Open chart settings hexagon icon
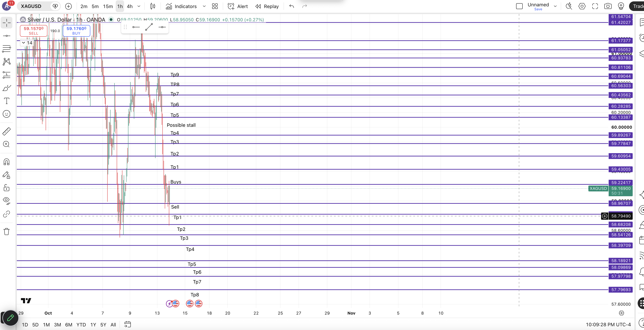 point(582,6)
